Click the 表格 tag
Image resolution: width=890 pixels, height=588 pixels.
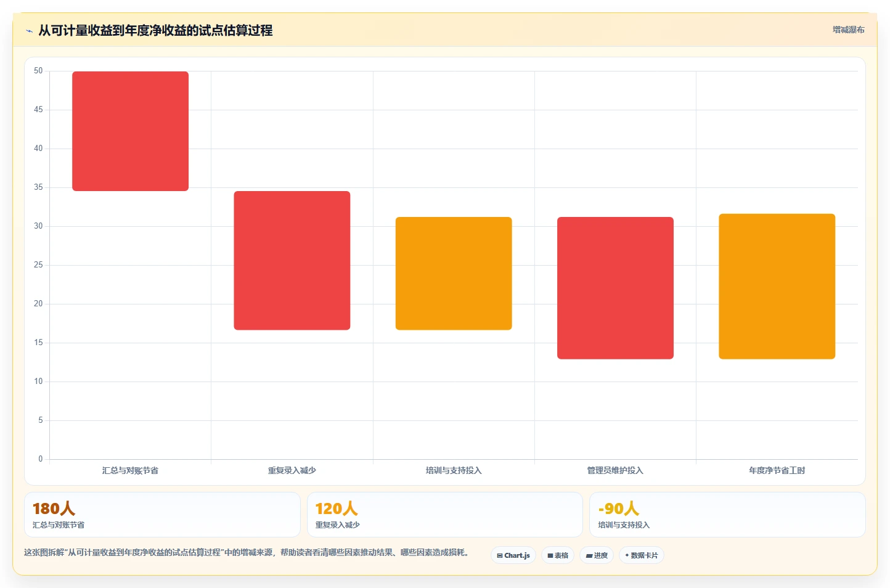click(x=558, y=555)
